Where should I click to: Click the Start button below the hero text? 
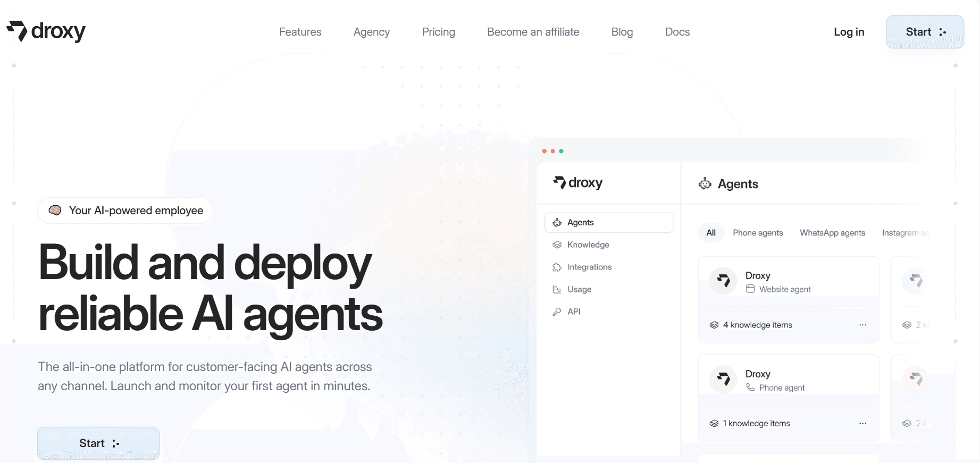(x=98, y=443)
